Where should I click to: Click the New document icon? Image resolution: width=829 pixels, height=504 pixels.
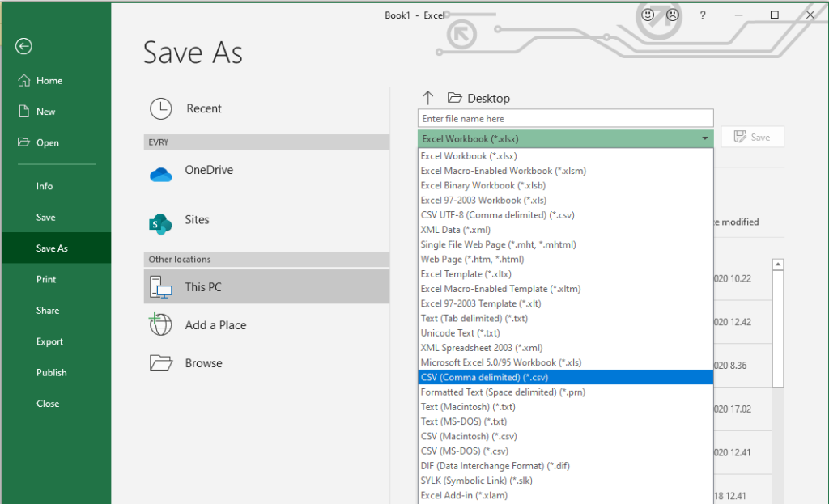tap(23, 112)
